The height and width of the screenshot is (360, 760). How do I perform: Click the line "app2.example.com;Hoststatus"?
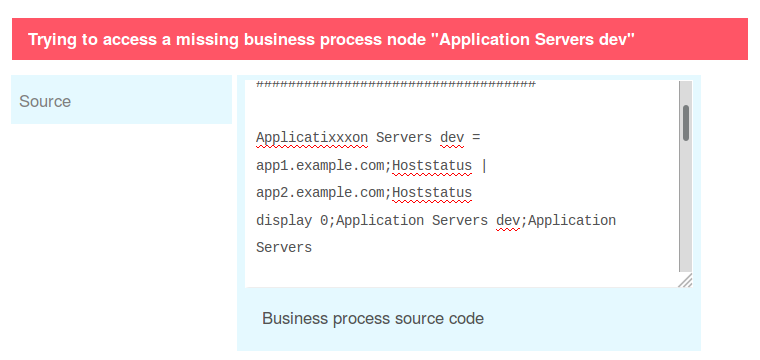pyautogui.click(x=364, y=193)
